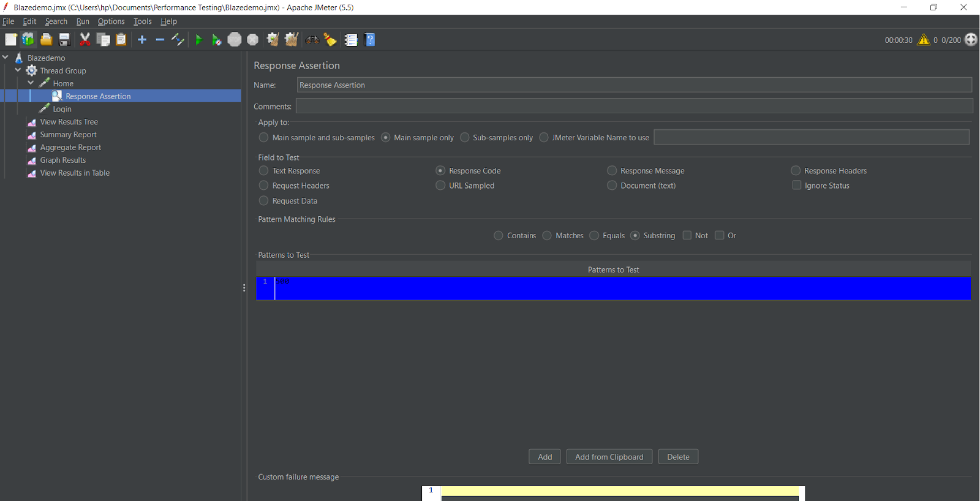Start the test without pauses
Image resolution: width=980 pixels, height=501 pixels.
(x=216, y=40)
